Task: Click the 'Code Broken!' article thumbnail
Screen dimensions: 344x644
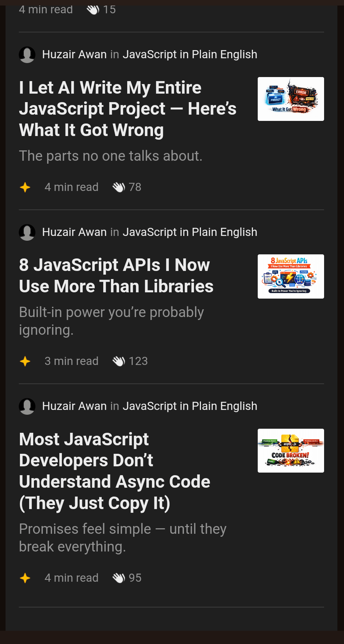Action: (x=291, y=450)
